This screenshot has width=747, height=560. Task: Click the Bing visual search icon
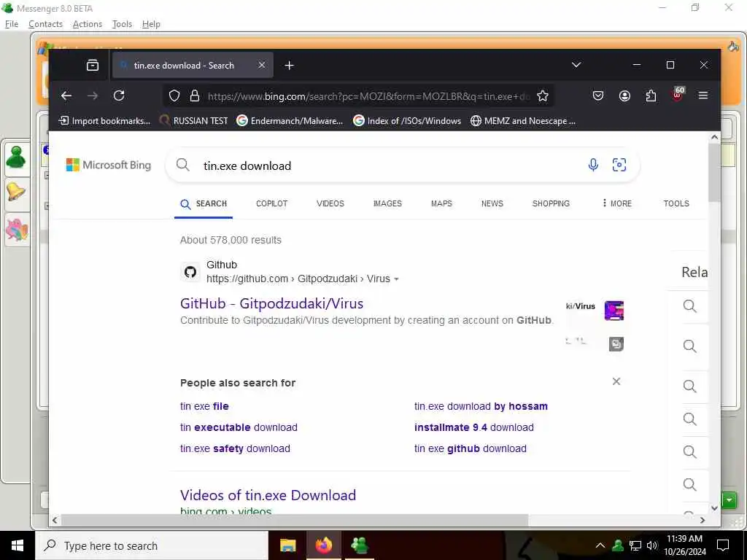[x=619, y=165]
